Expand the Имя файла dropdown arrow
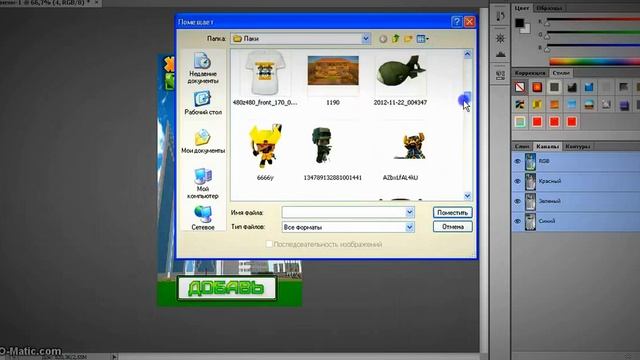Viewport: 640px width, 360px height. pyautogui.click(x=409, y=212)
